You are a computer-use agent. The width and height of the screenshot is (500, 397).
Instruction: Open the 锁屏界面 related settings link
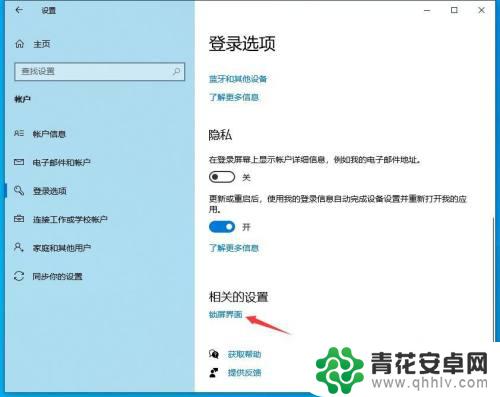tap(226, 314)
